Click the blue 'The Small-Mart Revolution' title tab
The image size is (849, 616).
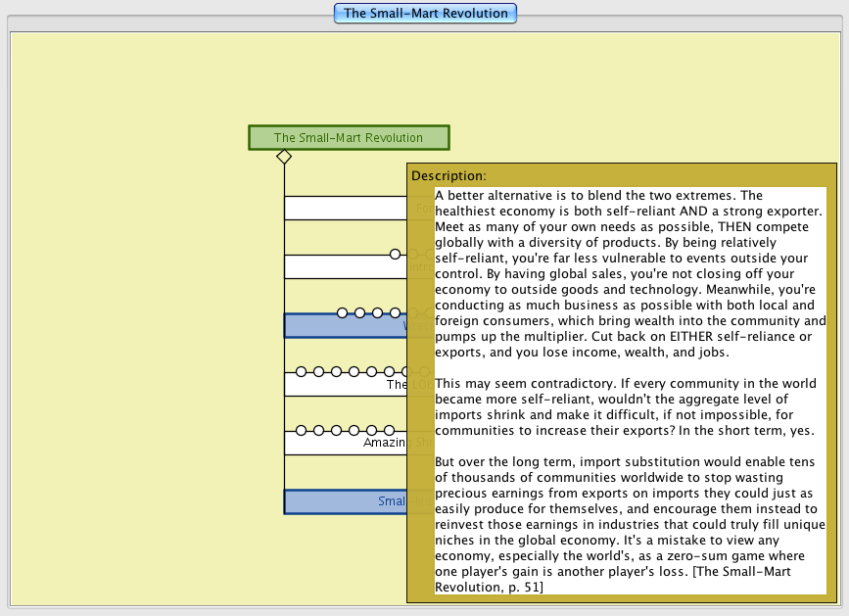coord(425,14)
